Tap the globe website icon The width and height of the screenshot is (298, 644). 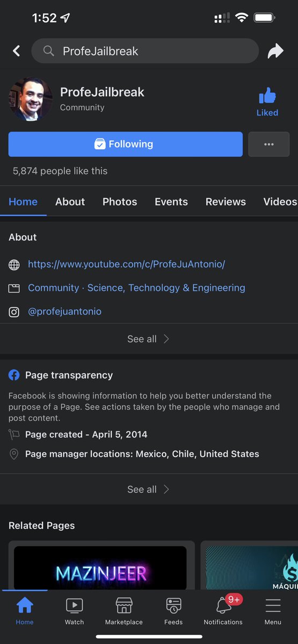coord(14,265)
